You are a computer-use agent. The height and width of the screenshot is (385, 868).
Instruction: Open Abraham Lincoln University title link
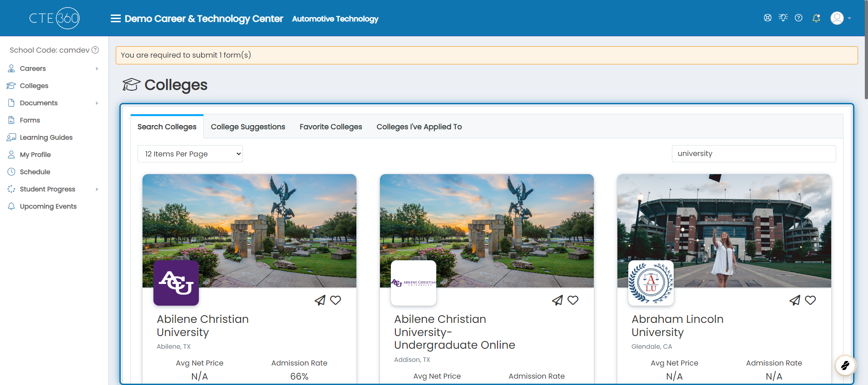(677, 326)
